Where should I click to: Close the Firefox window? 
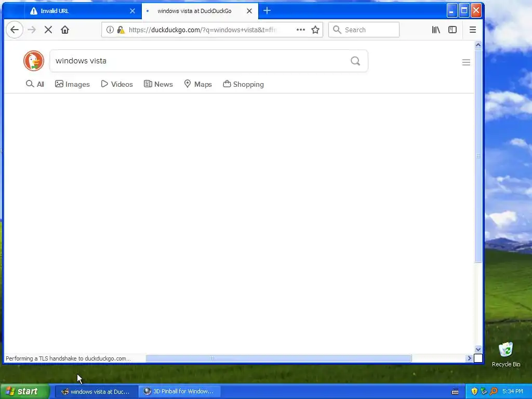tap(476, 11)
